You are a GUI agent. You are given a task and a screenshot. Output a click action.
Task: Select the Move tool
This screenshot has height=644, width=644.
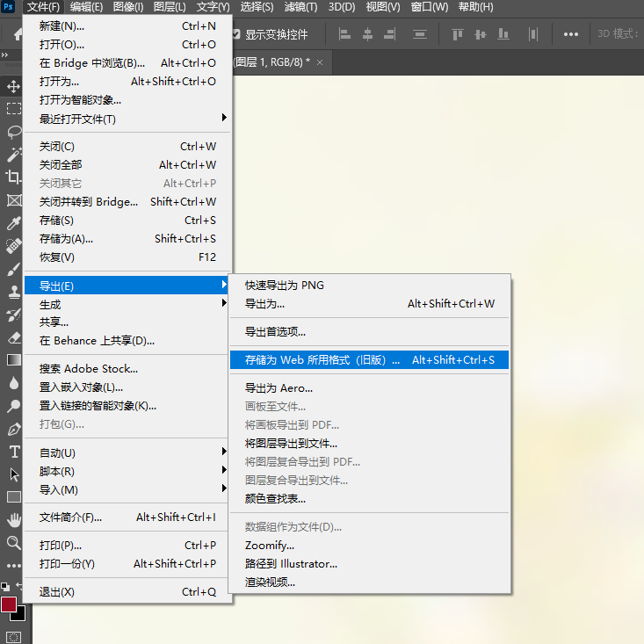(13, 86)
